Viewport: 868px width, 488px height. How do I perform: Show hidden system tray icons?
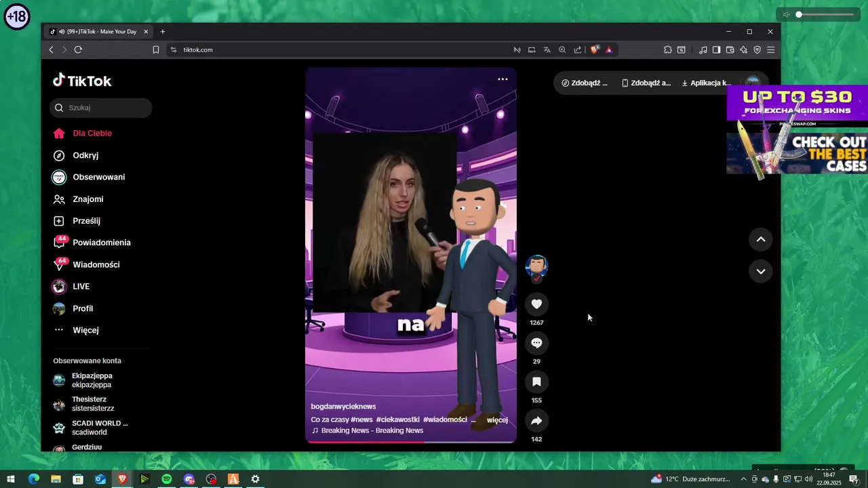click(743, 479)
